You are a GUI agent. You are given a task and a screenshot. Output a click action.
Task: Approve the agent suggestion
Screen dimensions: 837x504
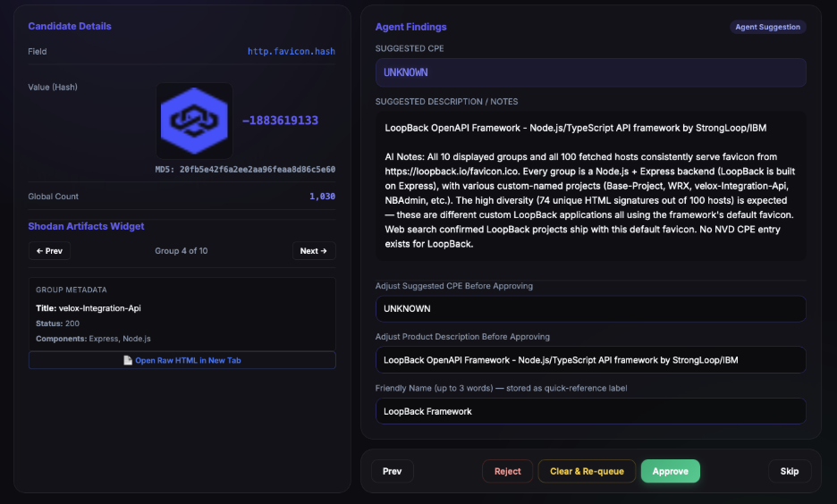[x=670, y=471]
